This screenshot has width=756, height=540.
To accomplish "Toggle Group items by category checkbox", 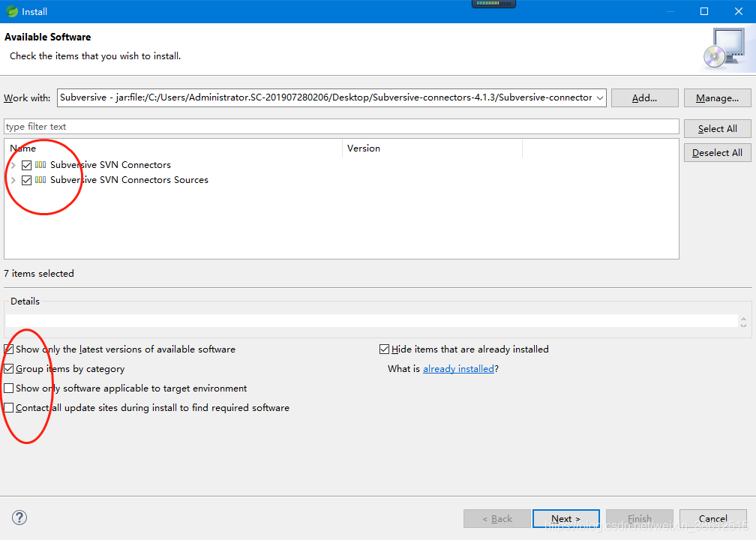I will coord(9,369).
